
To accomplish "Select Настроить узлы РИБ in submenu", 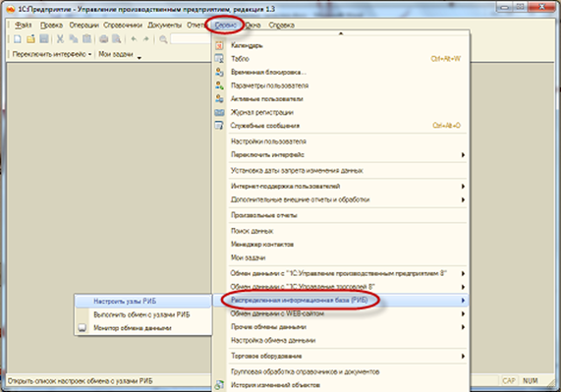I will [143, 302].
